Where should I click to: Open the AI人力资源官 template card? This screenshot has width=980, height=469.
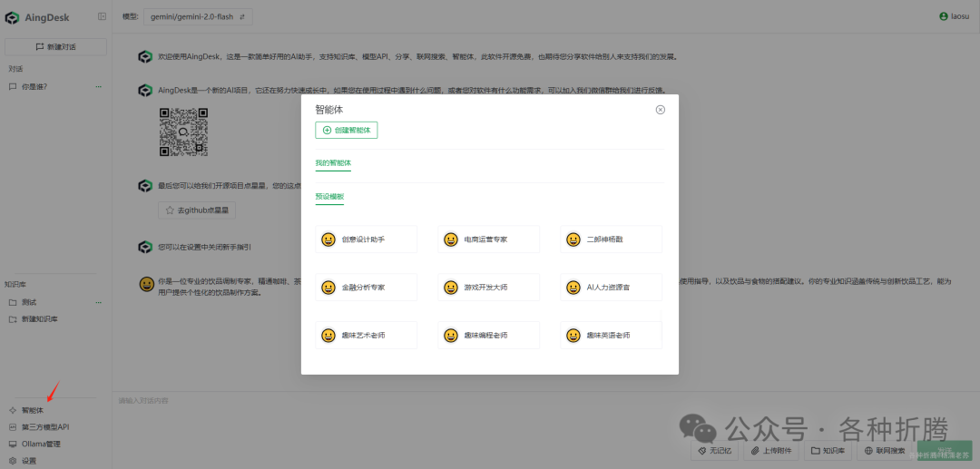pos(611,288)
